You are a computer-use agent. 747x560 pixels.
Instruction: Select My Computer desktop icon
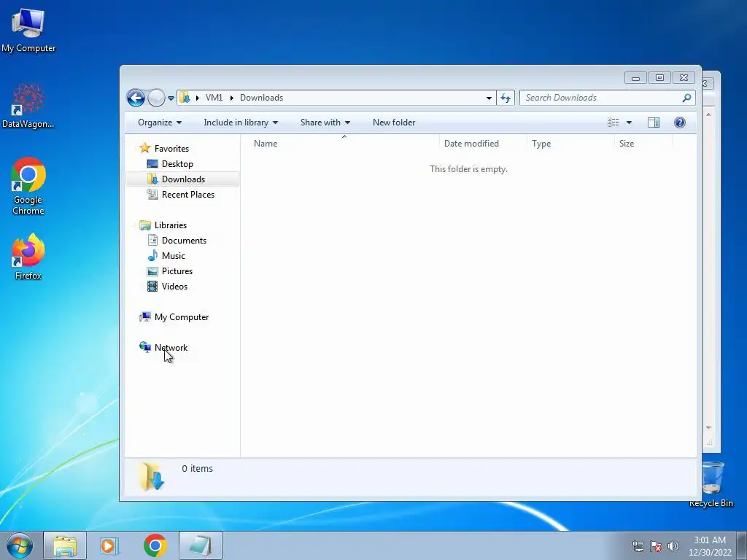coord(28,29)
